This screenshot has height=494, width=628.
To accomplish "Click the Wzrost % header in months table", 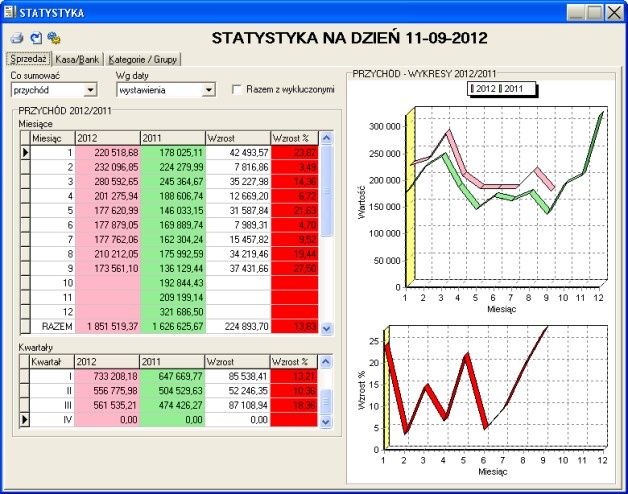I will coord(294,138).
